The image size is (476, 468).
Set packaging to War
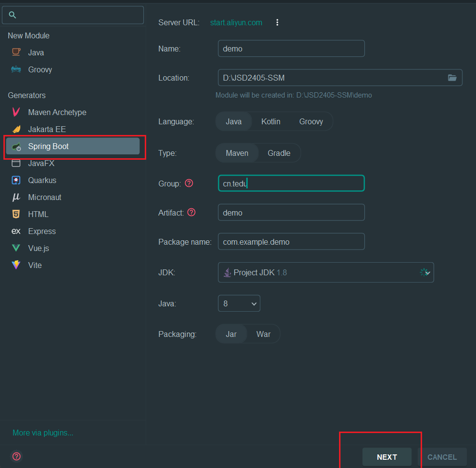(x=263, y=334)
